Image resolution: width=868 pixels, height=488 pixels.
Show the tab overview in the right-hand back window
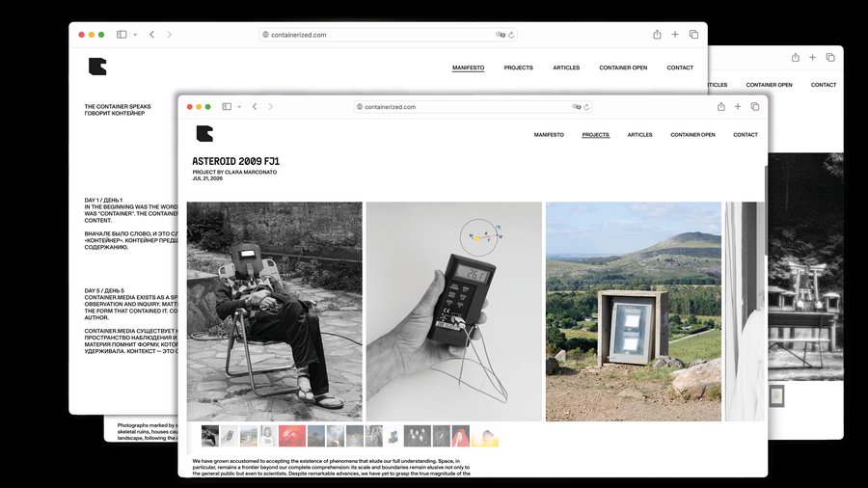[829, 57]
